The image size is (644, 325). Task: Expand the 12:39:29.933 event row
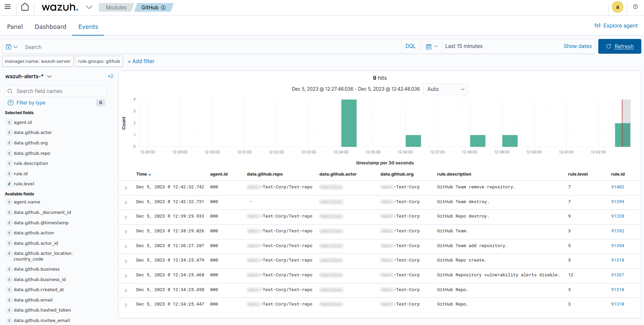(x=126, y=217)
